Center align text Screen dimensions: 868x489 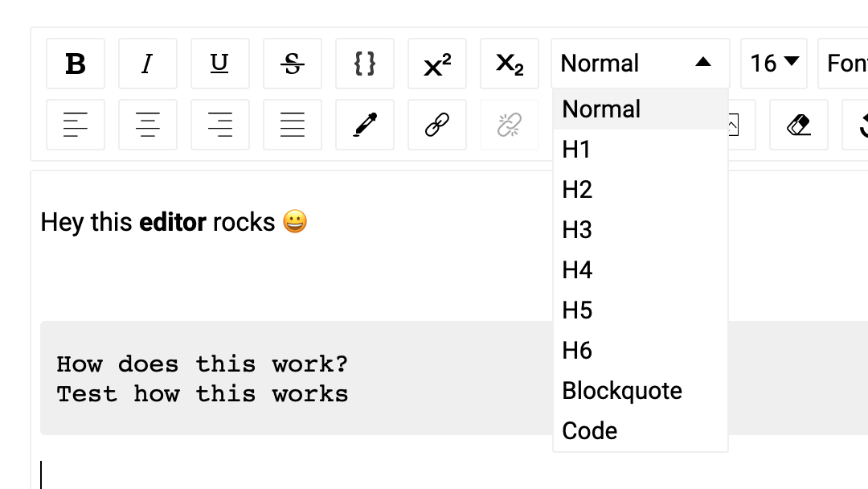(x=148, y=125)
